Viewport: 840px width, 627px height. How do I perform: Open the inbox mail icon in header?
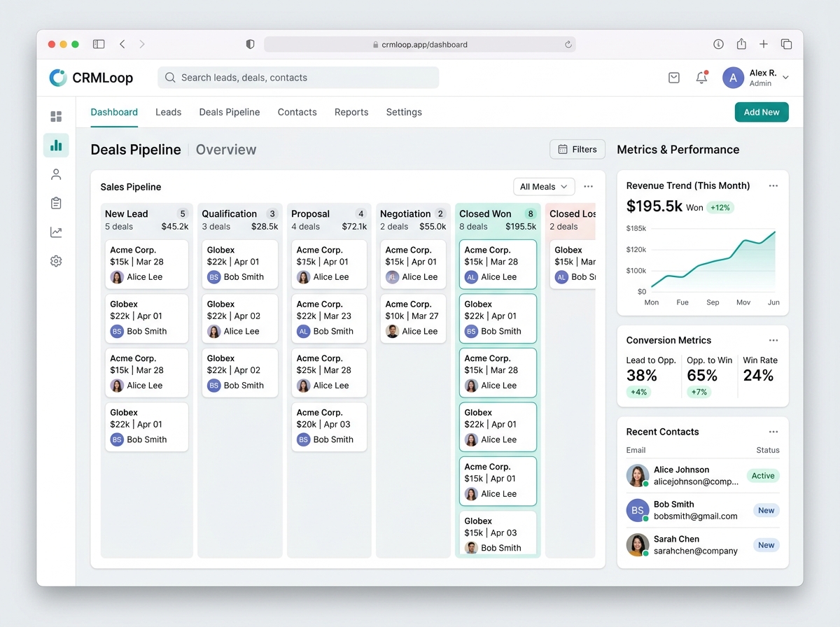point(674,78)
